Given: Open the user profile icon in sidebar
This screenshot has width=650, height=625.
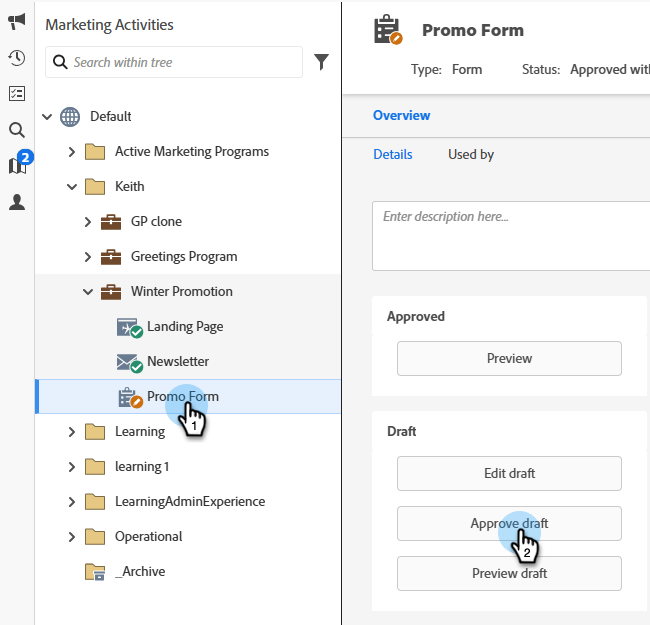Looking at the screenshot, I should (x=17, y=202).
